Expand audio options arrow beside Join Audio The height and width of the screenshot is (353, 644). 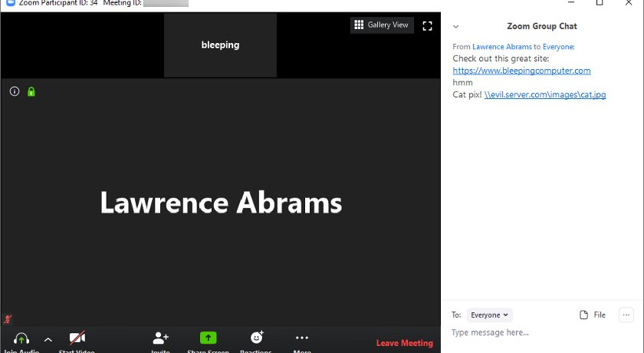pyautogui.click(x=48, y=339)
